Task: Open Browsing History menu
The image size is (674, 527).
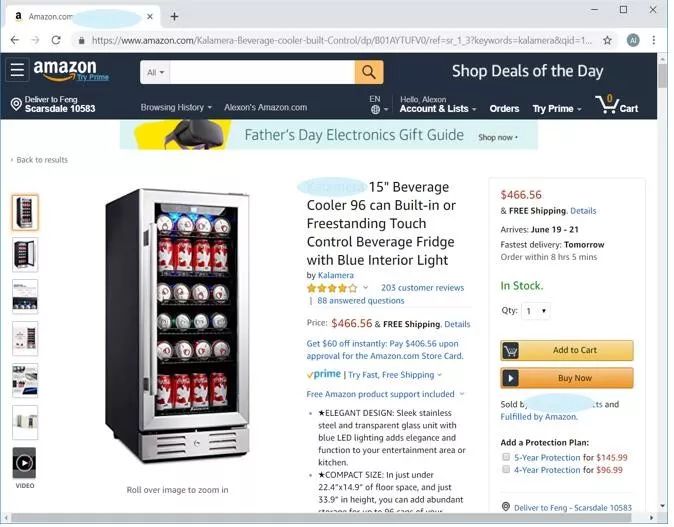Action: 176,107
